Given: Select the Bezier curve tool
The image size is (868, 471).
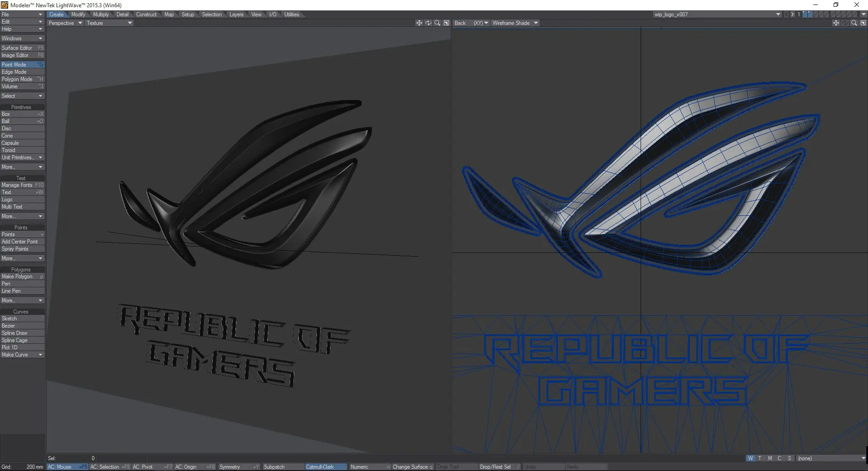Looking at the screenshot, I should [22, 326].
